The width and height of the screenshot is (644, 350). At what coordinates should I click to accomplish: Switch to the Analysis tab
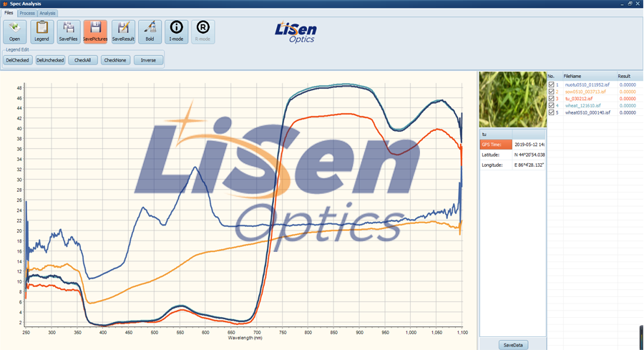click(x=47, y=13)
